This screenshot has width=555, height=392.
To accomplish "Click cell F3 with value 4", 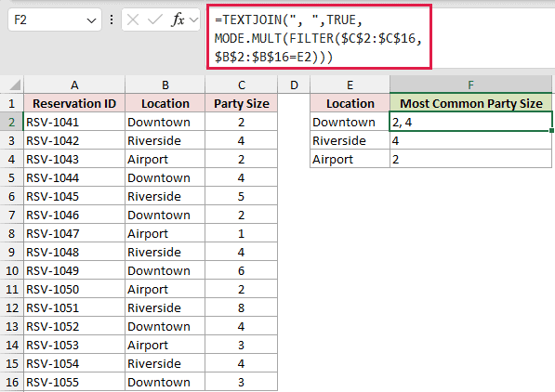I will pos(470,140).
